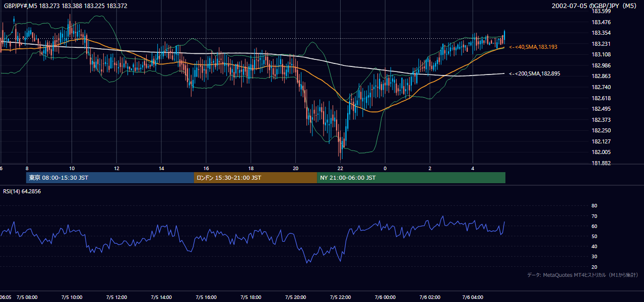Click RSI axis level 30

pos(594,257)
